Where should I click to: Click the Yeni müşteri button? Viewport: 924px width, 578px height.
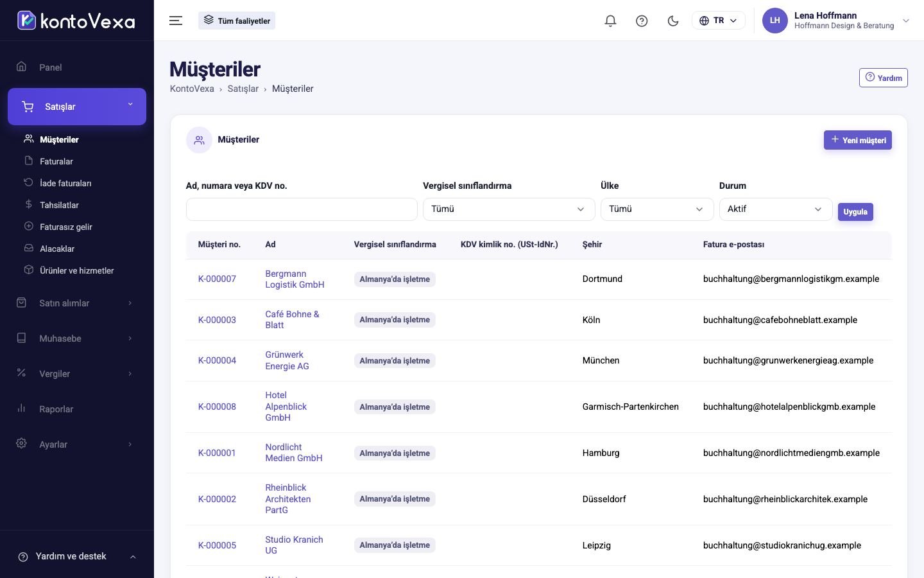coord(857,140)
